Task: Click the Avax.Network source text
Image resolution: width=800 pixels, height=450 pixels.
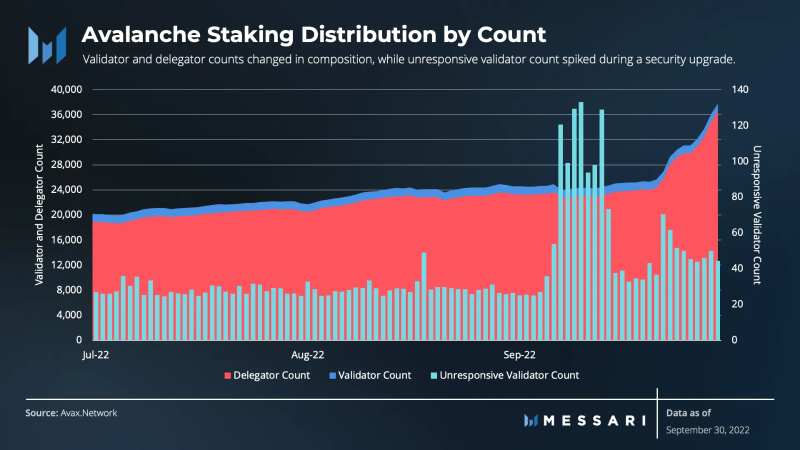Action: click(x=89, y=413)
